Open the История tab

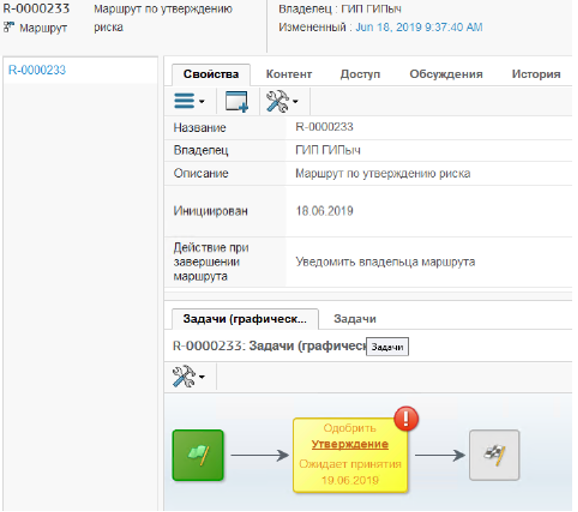536,74
